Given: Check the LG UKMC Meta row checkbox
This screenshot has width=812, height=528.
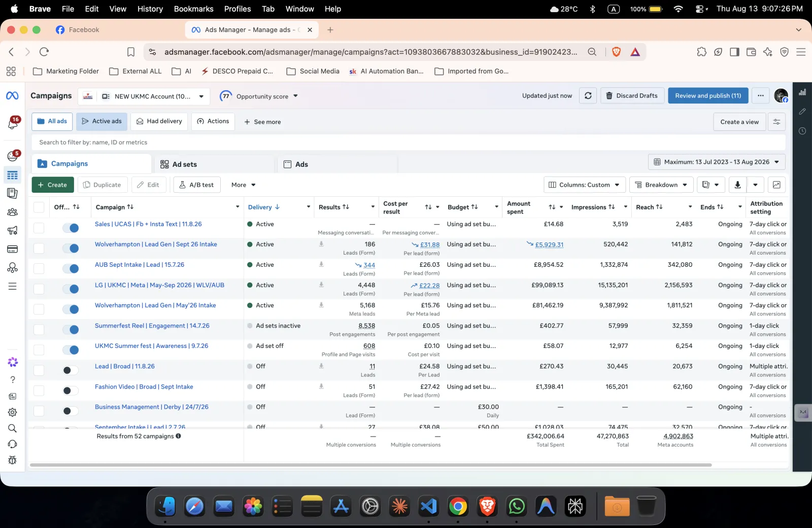Looking at the screenshot, I should click(39, 289).
